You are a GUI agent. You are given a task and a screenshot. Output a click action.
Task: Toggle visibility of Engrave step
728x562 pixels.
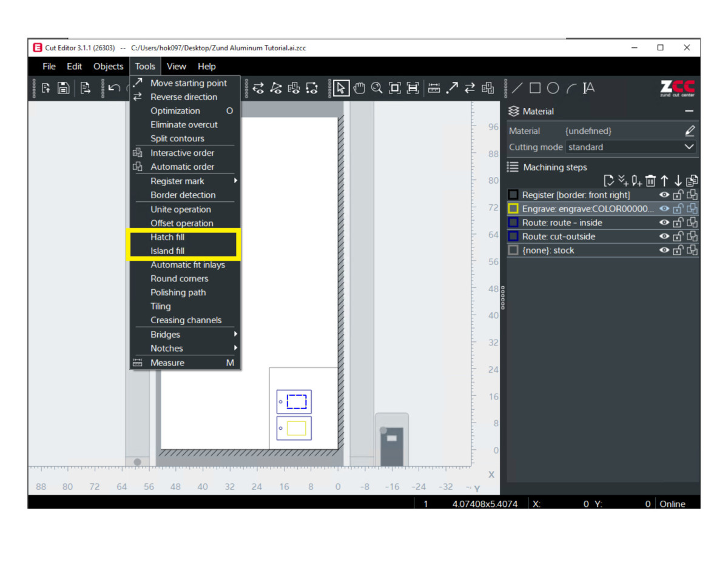pos(664,209)
